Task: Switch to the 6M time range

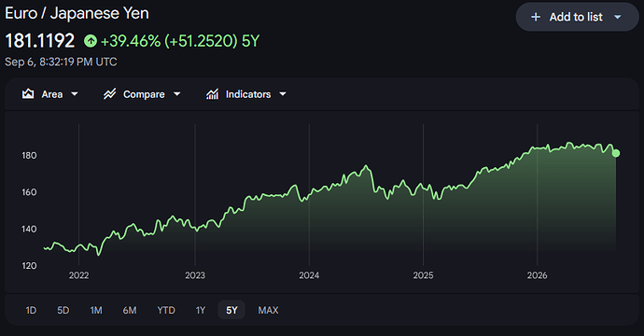Action: pyautogui.click(x=130, y=310)
